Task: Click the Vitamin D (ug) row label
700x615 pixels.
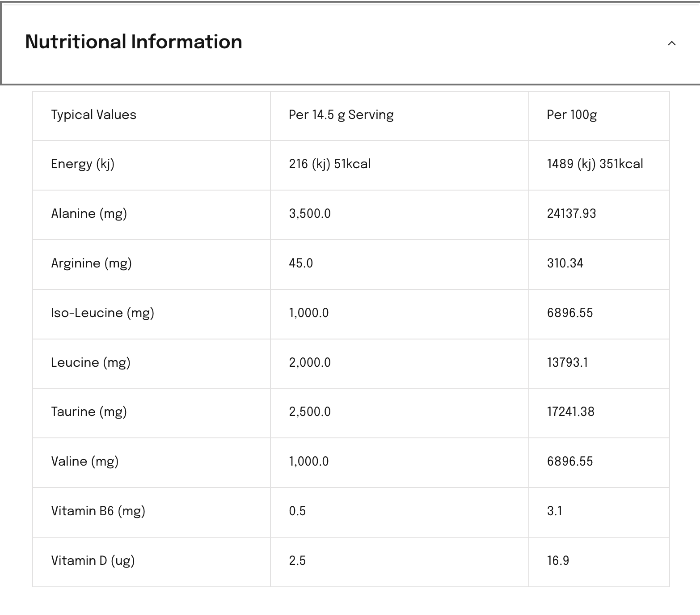Action: point(93,561)
